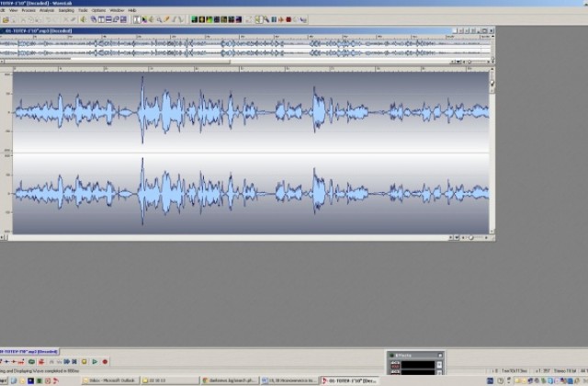The width and height of the screenshot is (588, 386).
Task: Click in the lower channel waveform
Action: pos(248,193)
